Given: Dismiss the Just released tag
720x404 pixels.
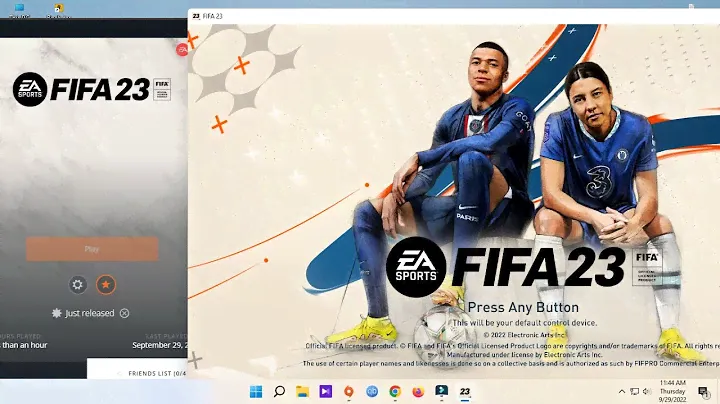Looking at the screenshot, I should 124,313.
